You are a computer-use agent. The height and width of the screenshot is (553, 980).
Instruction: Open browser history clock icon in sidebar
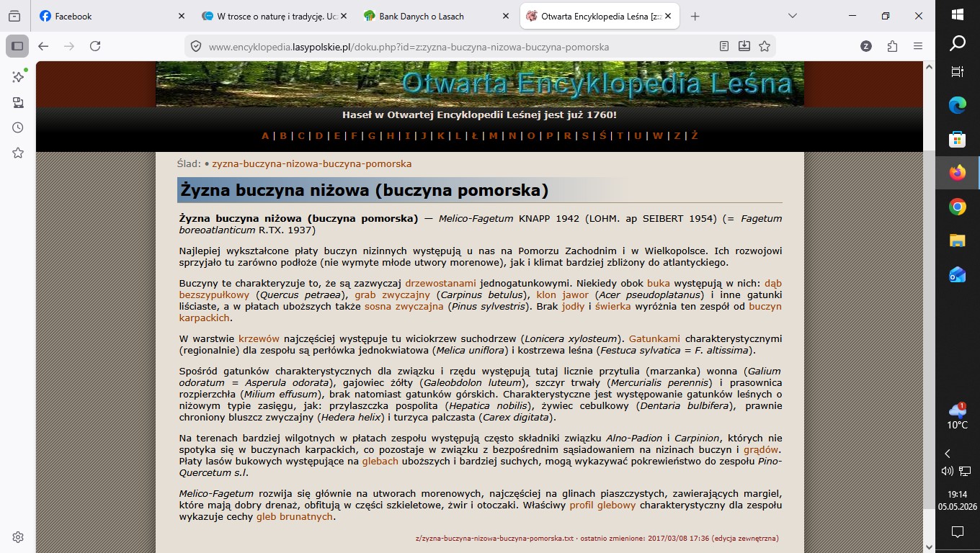click(18, 127)
